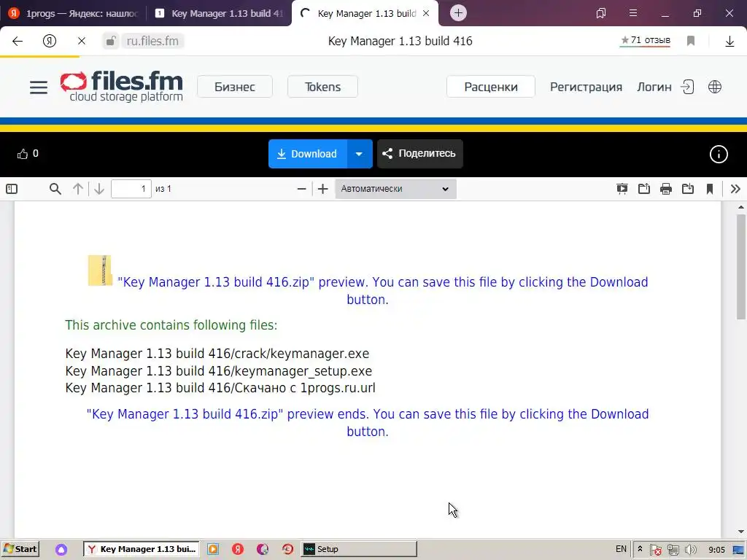The image size is (747, 560).
Task: Click the Поделитесь share button
Action: [419, 154]
